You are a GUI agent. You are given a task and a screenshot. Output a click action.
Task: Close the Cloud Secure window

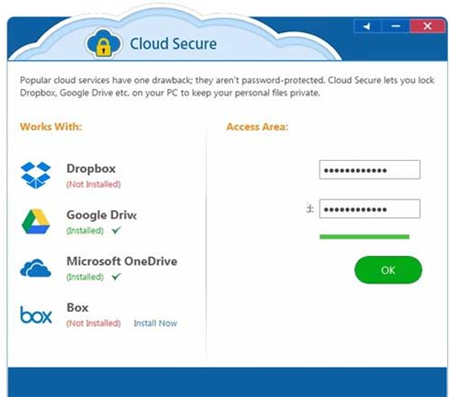tap(427, 26)
